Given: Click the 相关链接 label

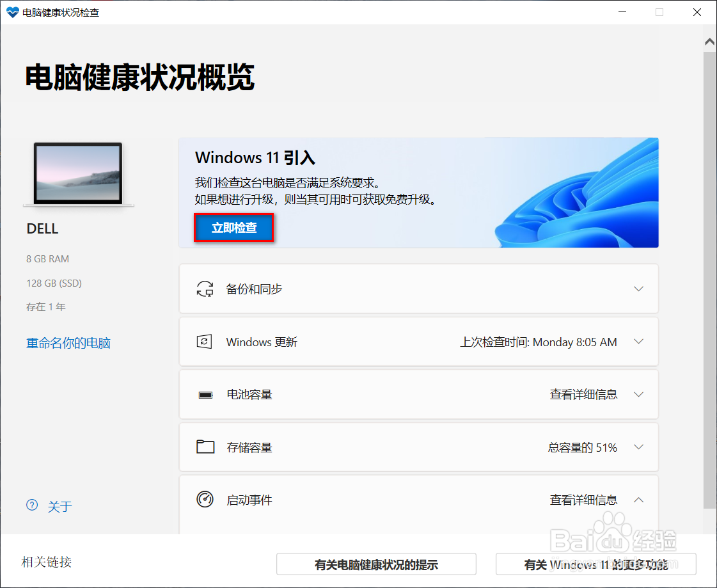Looking at the screenshot, I should point(47,562).
